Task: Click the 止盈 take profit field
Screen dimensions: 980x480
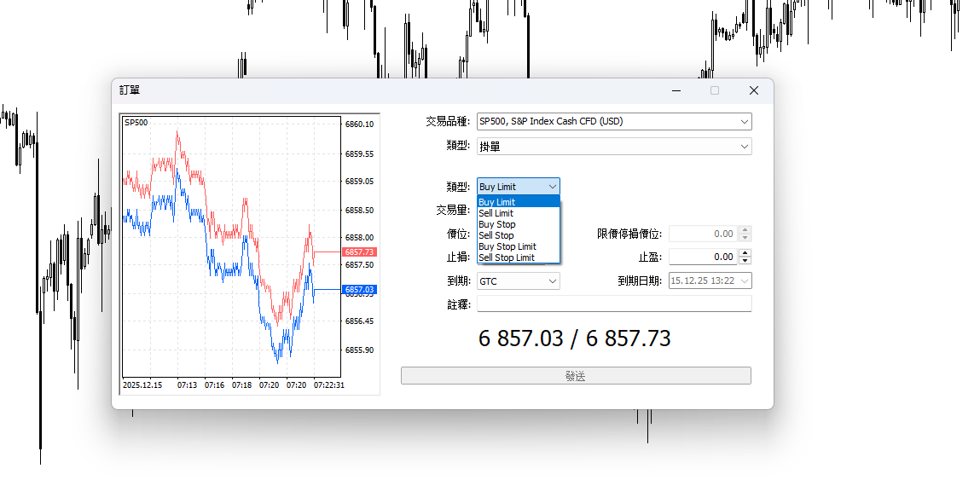Action: 702,257
